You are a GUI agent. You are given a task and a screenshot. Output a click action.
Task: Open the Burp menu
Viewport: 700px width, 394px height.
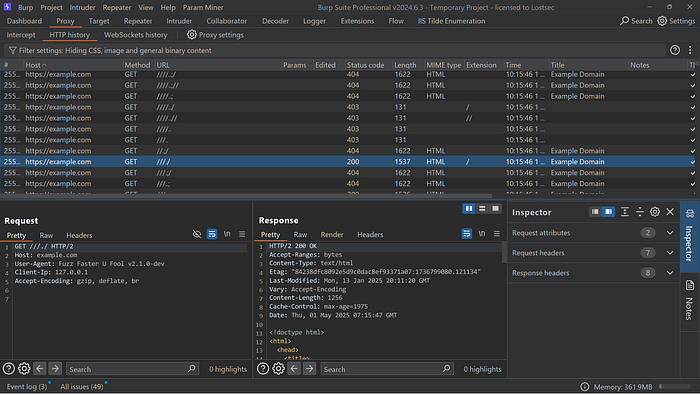tap(25, 7)
